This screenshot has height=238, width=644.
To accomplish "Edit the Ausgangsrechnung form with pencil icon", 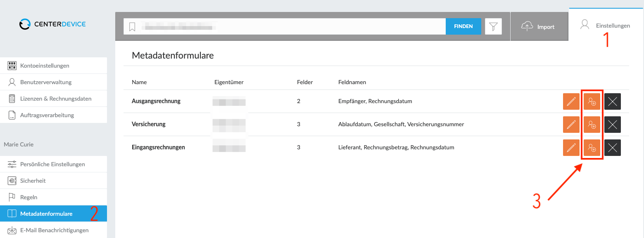I will click(571, 101).
